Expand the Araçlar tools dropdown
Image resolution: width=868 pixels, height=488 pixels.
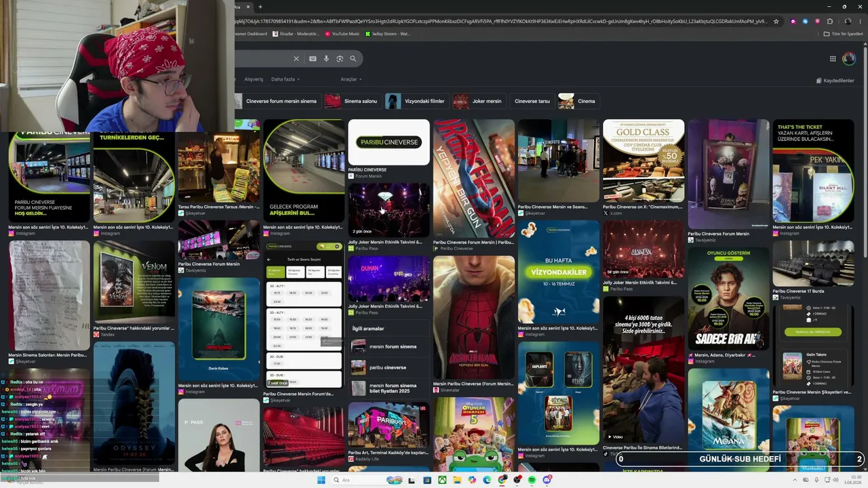tap(351, 79)
